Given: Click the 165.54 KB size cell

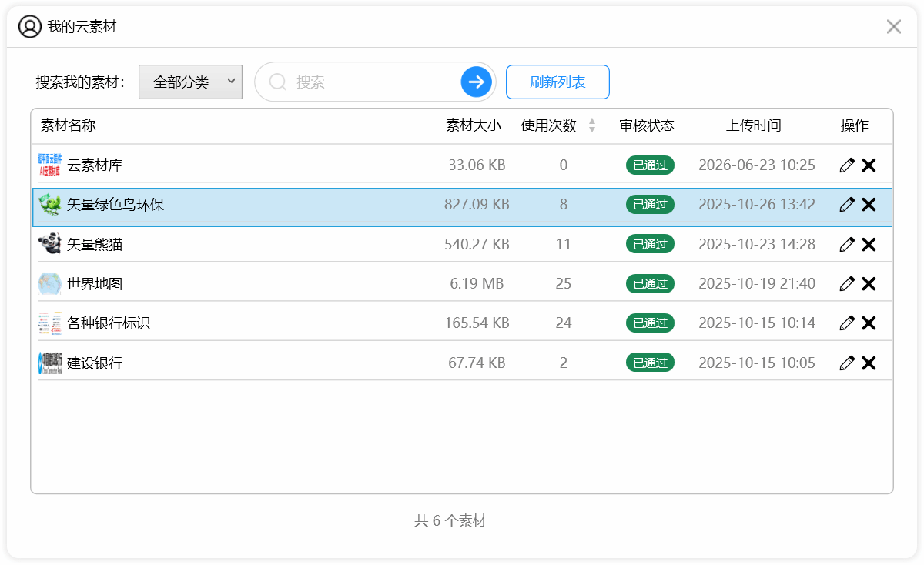Looking at the screenshot, I should [x=477, y=323].
